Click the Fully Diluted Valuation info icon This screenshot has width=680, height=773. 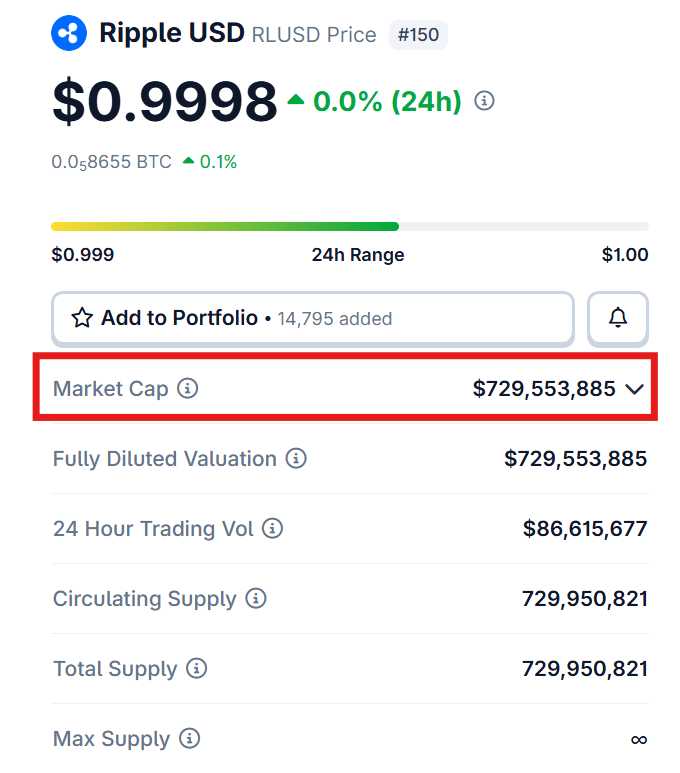point(296,458)
